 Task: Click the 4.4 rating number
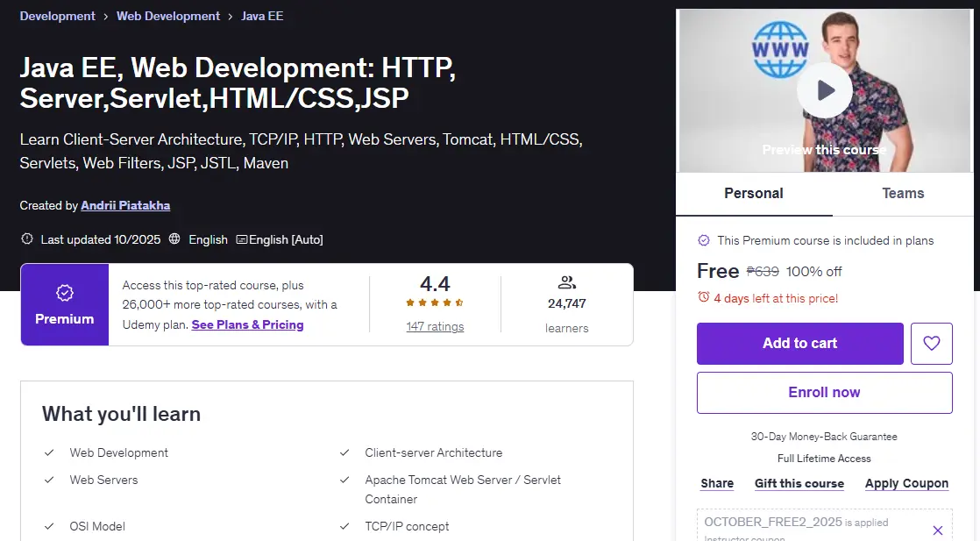(x=435, y=284)
